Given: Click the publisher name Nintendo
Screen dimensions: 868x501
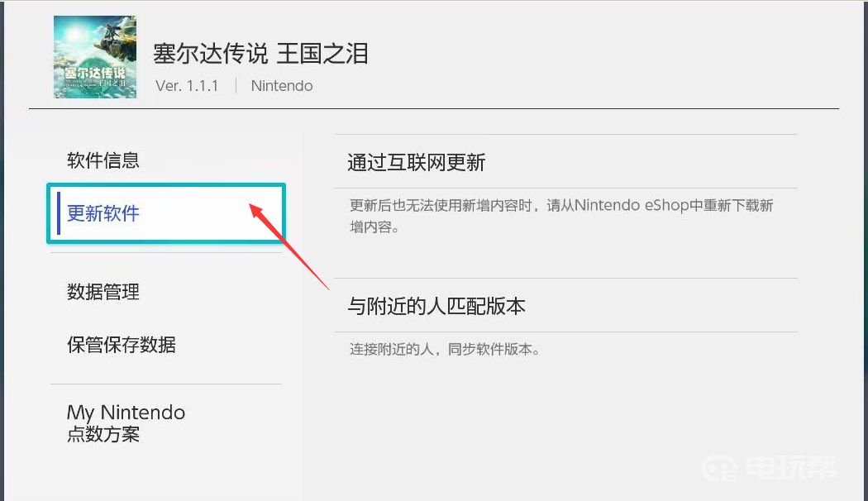Looking at the screenshot, I should 282,86.
